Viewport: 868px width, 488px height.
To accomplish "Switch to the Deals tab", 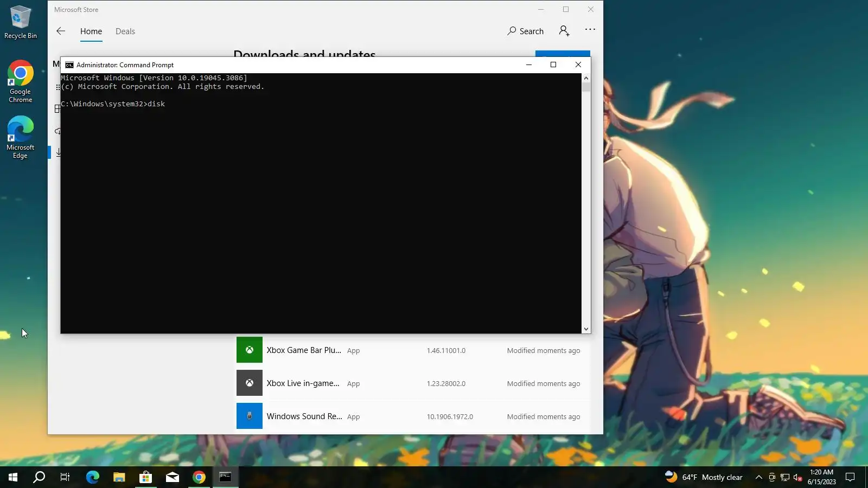I will (x=125, y=31).
